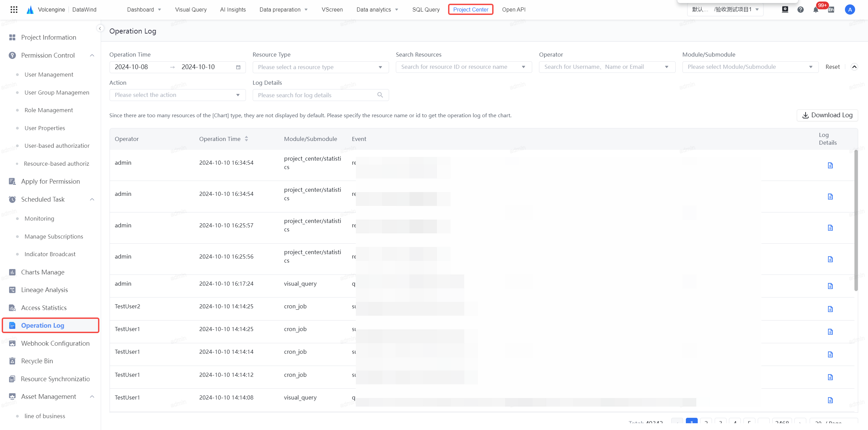Open the help question mark icon
This screenshot has height=430, width=868.
(801, 9)
